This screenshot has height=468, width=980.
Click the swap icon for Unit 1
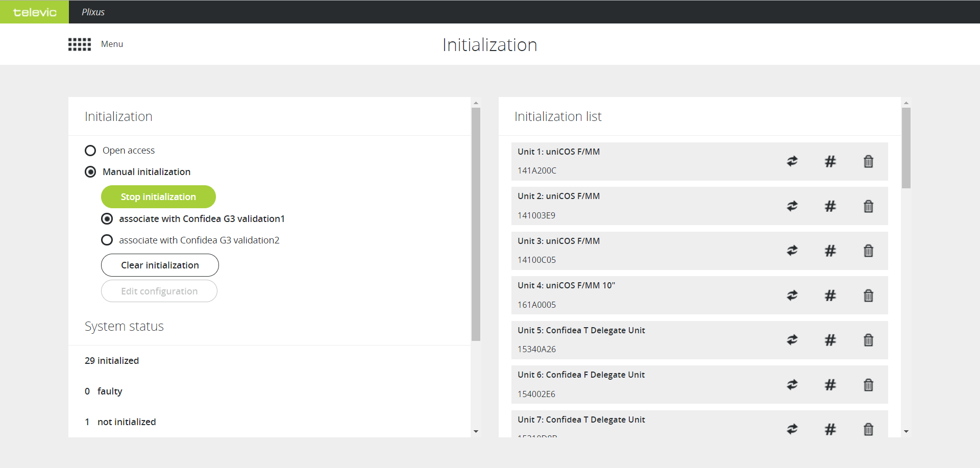click(792, 161)
